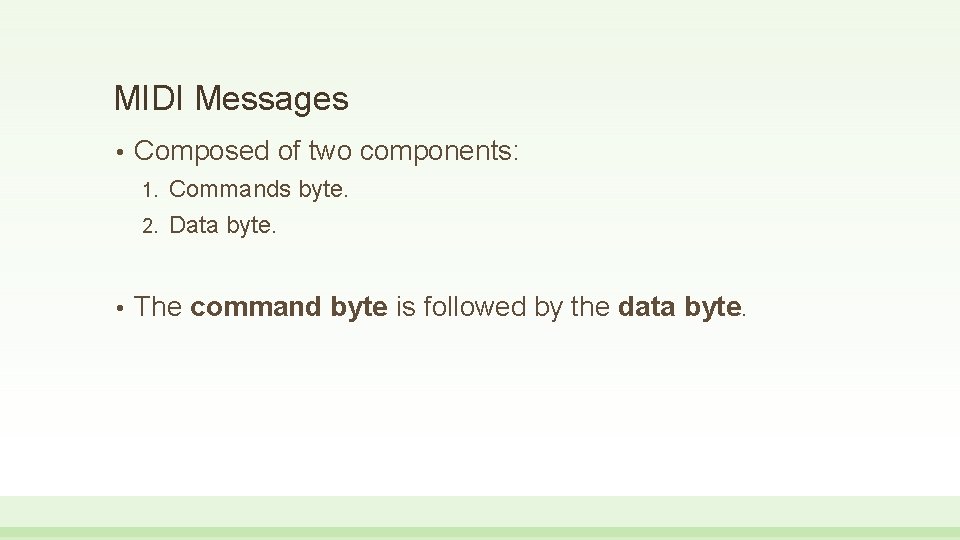Select the bold "data byte" text
Viewport: 960px width, 540px height.
tap(680, 307)
